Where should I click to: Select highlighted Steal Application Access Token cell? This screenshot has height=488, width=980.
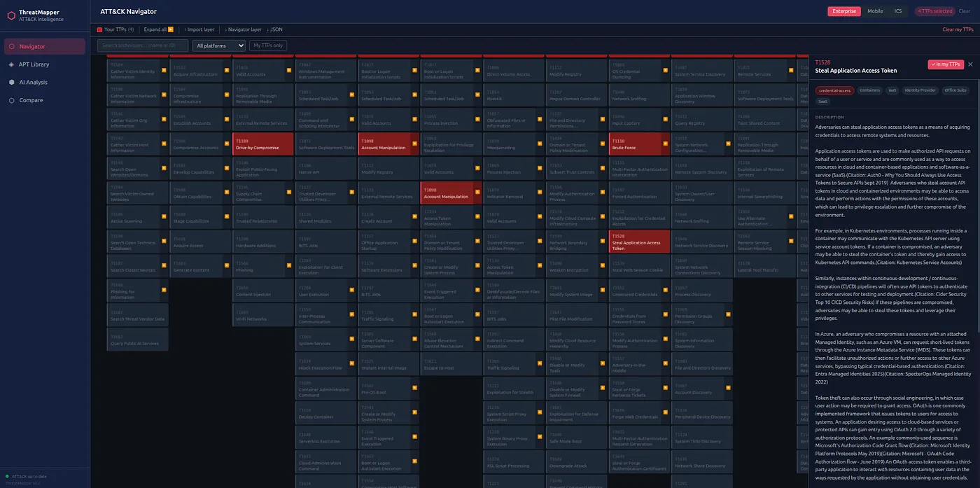pos(640,242)
